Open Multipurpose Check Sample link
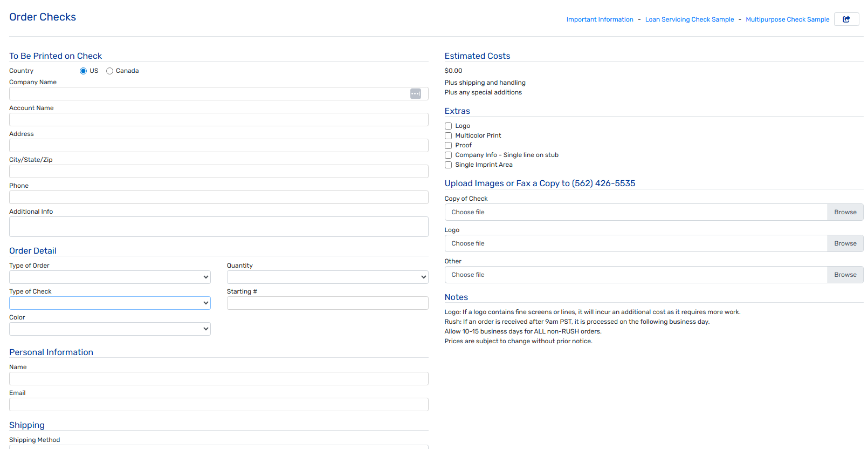 [787, 19]
